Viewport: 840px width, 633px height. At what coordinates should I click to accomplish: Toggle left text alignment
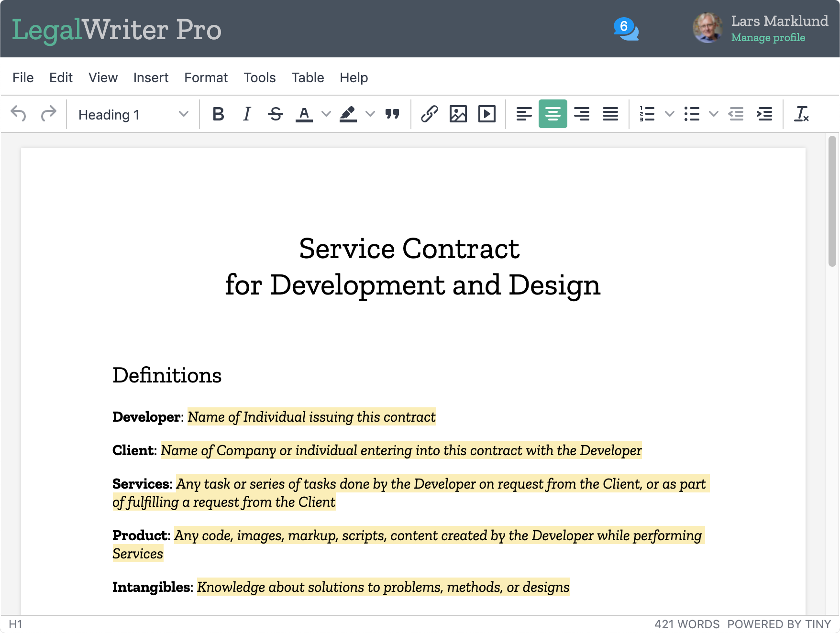524,114
